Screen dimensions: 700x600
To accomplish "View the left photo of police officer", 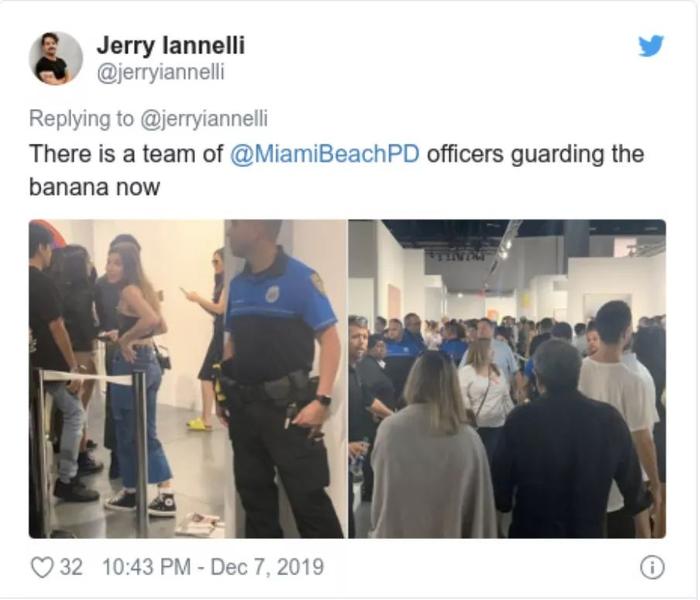I will (x=188, y=379).
